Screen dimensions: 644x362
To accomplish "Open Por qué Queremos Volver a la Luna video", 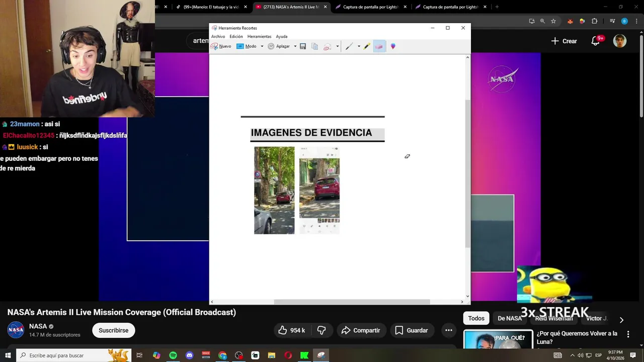I will (577, 337).
